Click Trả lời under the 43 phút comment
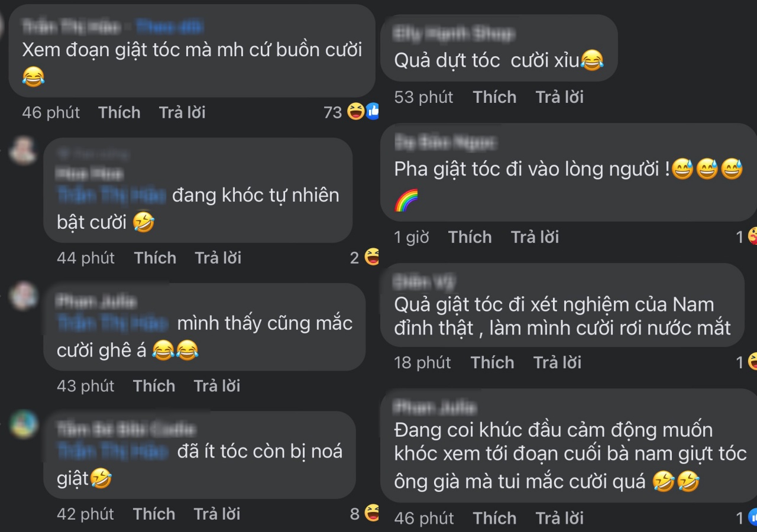Image resolution: width=757 pixels, height=532 pixels. (x=217, y=386)
